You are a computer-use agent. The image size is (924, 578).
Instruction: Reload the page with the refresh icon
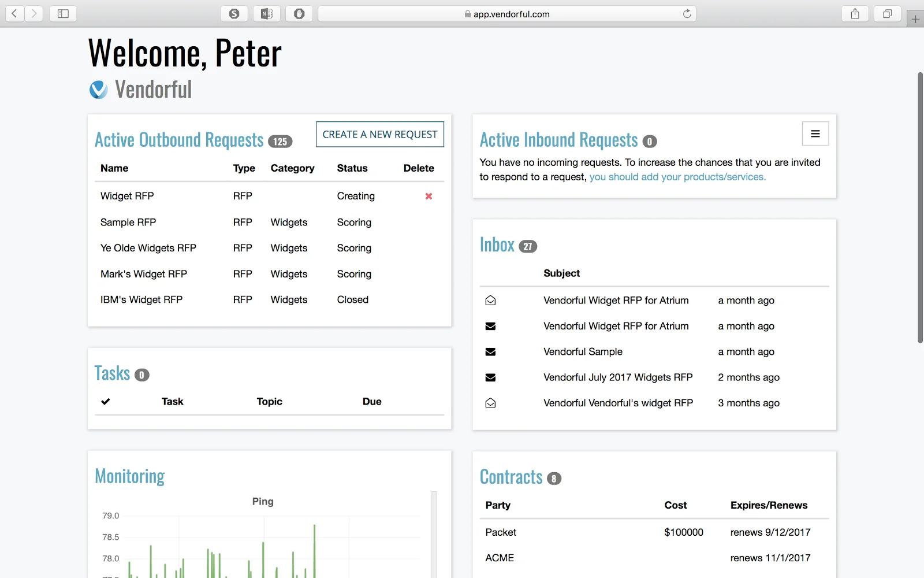point(687,14)
